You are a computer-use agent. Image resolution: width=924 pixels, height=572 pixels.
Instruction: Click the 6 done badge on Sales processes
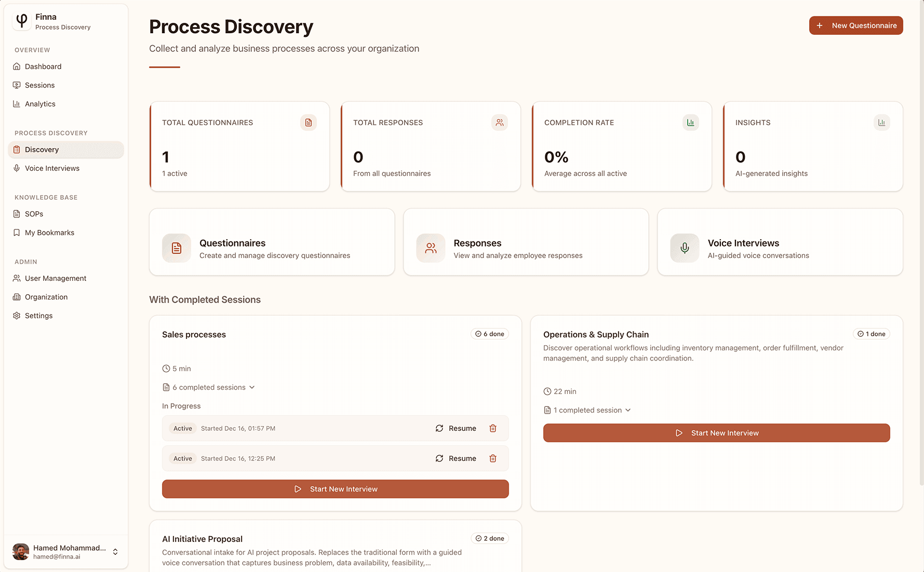(x=489, y=334)
